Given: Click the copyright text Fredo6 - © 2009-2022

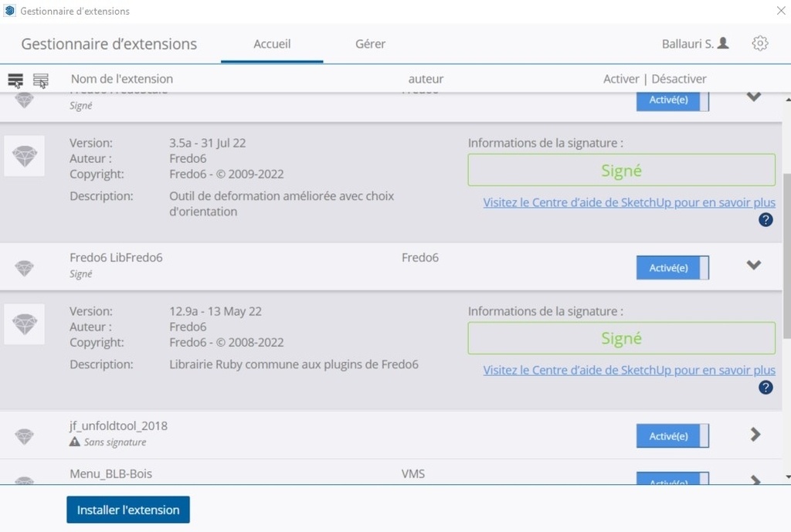Looking at the screenshot, I should coord(226,174).
